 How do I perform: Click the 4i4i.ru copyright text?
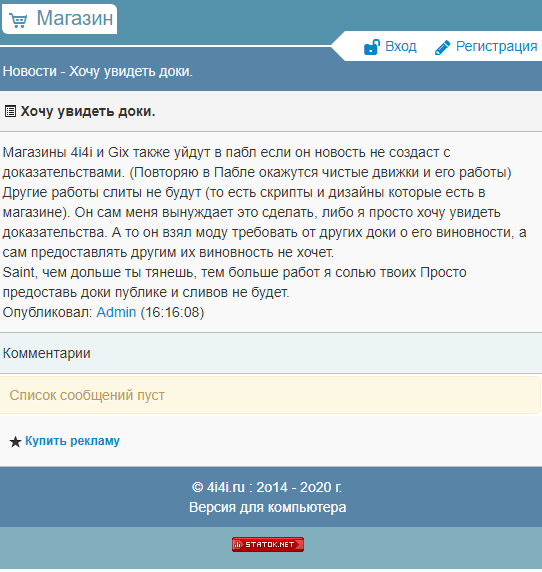tap(267, 487)
